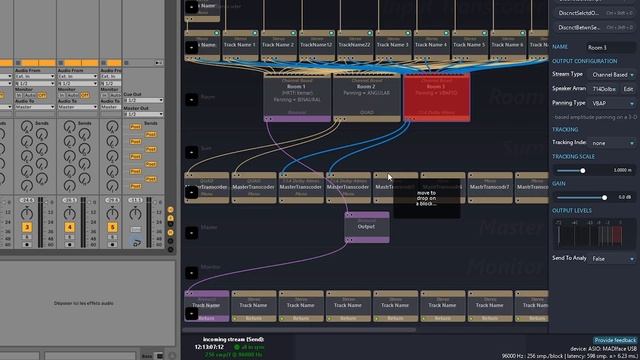This screenshot has height=360, width=640.
Task: Toggle green indicator on Track Name 1 block
Action: (x=254, y=33)
